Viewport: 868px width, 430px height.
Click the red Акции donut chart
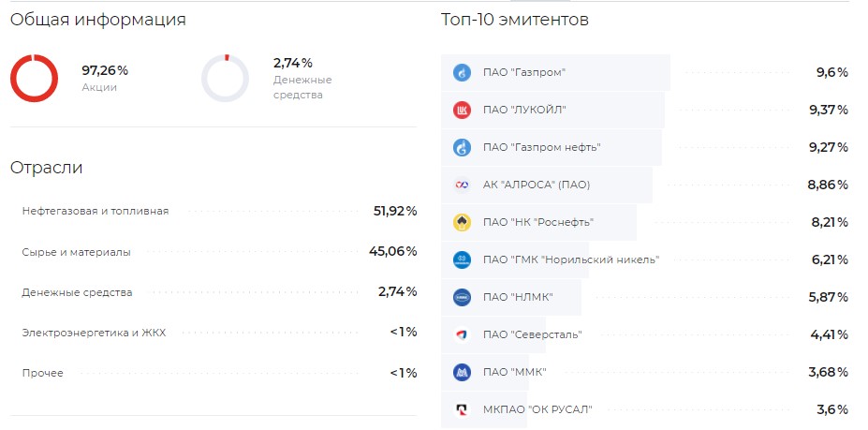pos(35,78)
